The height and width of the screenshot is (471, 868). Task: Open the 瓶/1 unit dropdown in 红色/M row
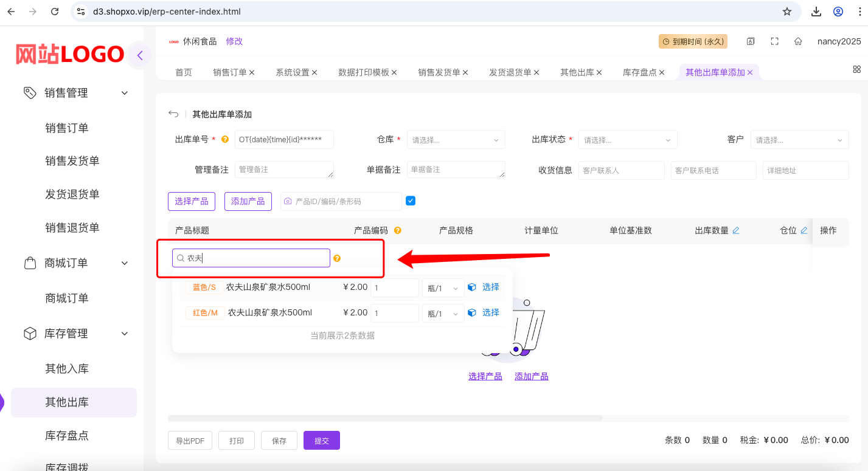point(443,314)
